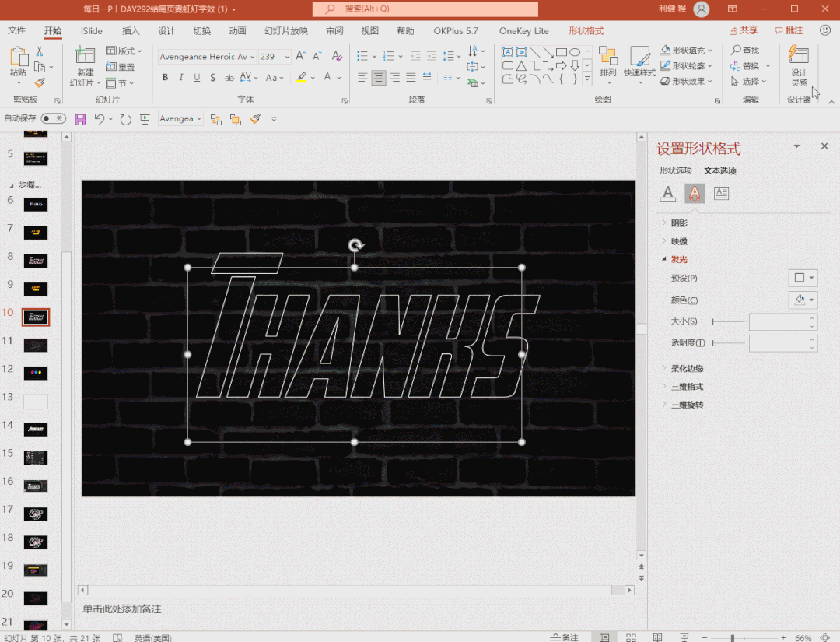Click the zoom slider in status bar
The width and height of the screenshot is (840, 642).
click(x=744, y=637)
